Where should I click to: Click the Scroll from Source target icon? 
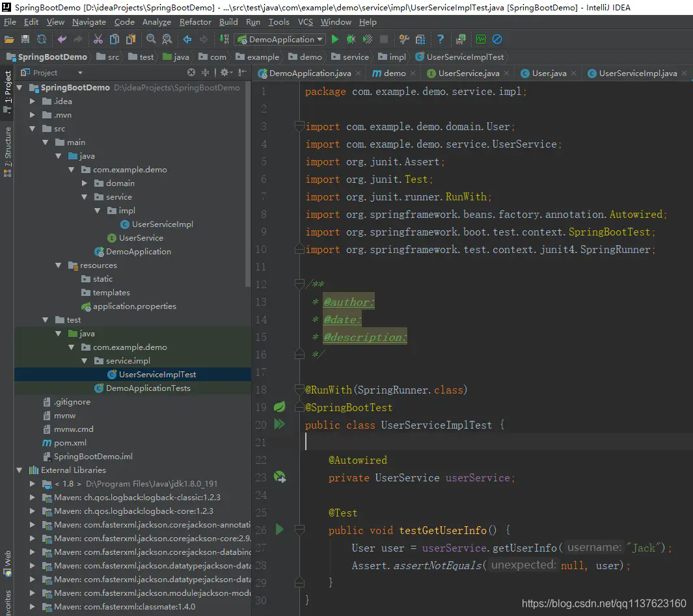click(191, 72)
